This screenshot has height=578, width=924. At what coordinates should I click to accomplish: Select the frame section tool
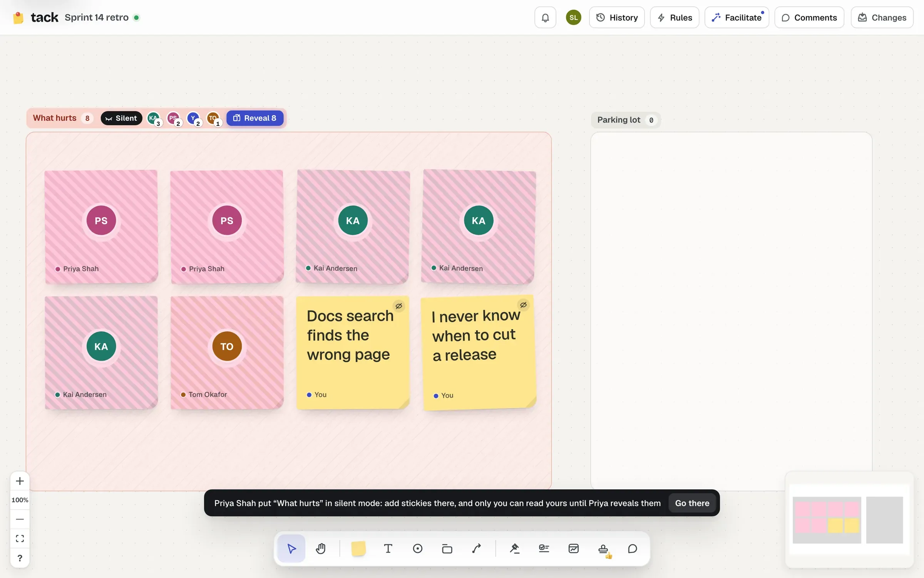coord(447,548)
